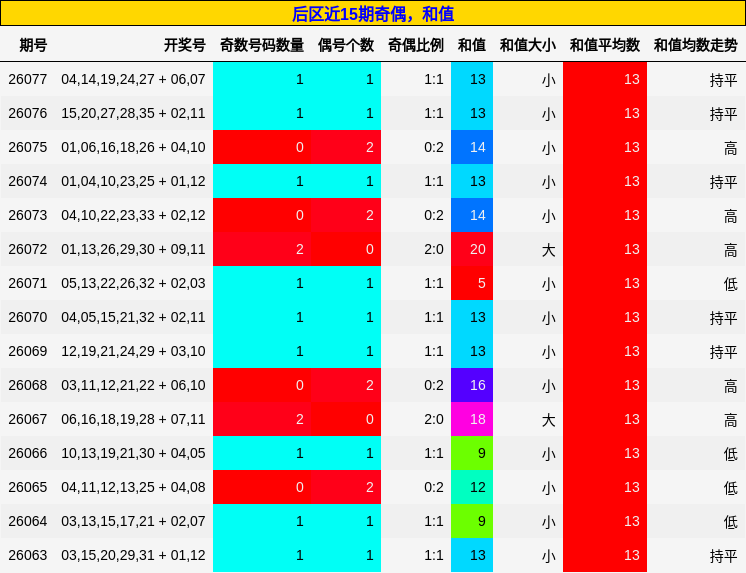Click draw numbers 04,05,15,21,32 + 02,11
The image size is (746, 573).
pos(133,317)
